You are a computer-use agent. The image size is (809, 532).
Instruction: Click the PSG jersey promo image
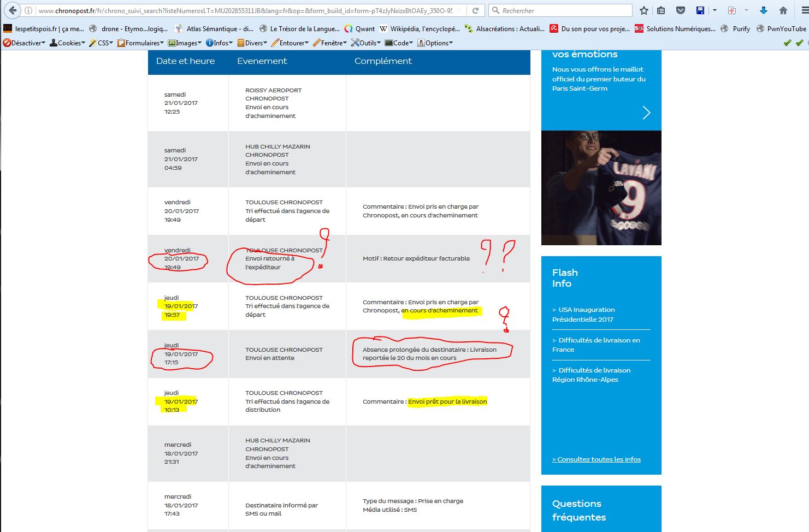coord(601,188)
